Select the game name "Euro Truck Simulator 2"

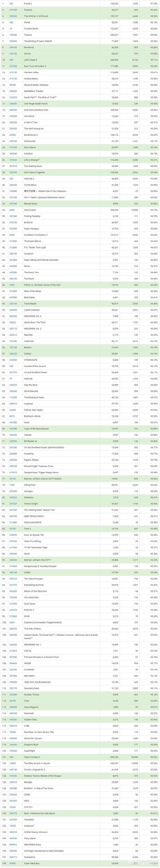pyautogui.click(x=35, y=66)
